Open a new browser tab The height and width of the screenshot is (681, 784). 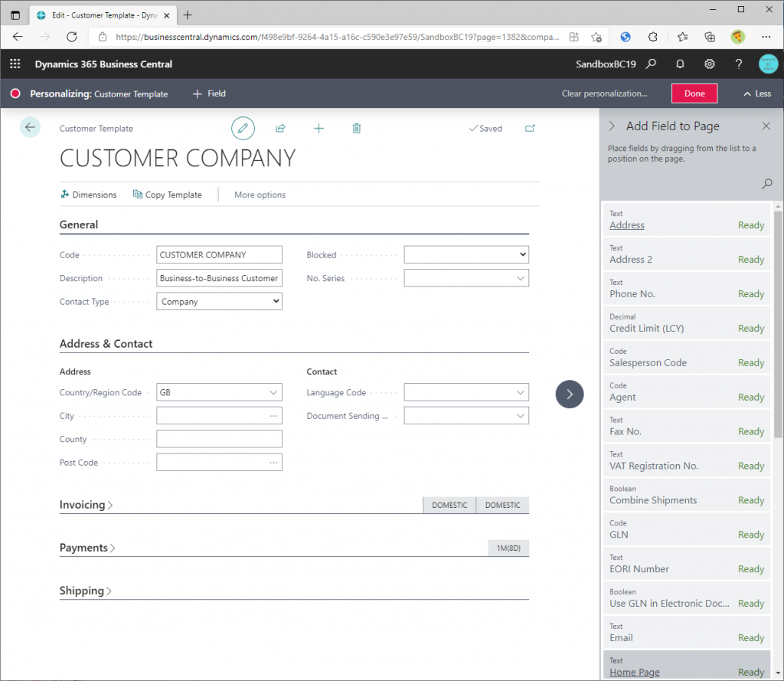click(x=188, y=15)
